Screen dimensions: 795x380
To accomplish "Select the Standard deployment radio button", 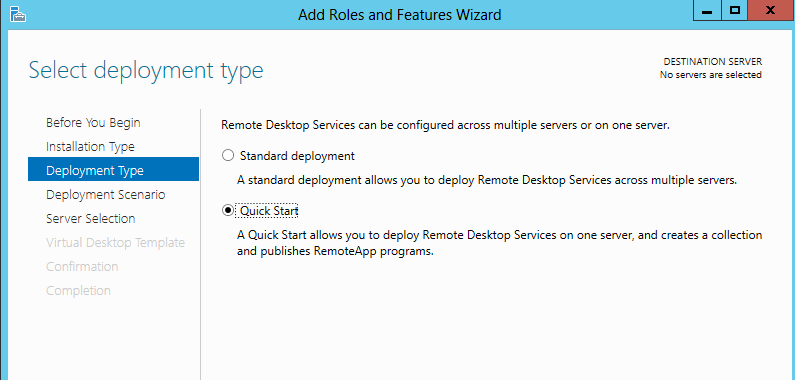I will click(228, 156).
